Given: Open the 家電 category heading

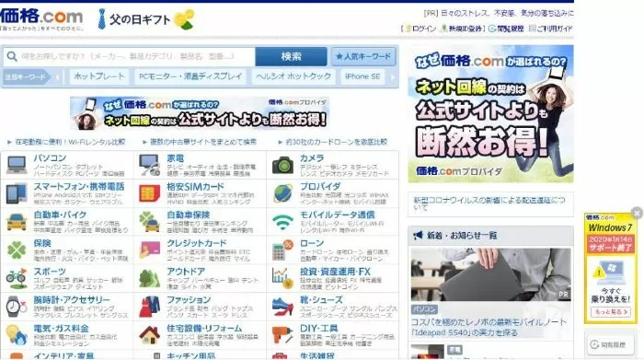Looking at the screenshot, I should 176,157.
